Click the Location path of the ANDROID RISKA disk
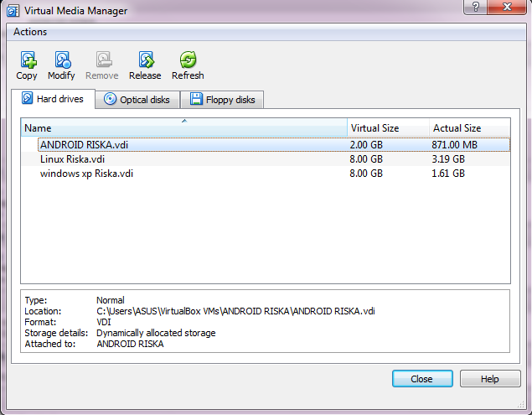 pos(235,311)
